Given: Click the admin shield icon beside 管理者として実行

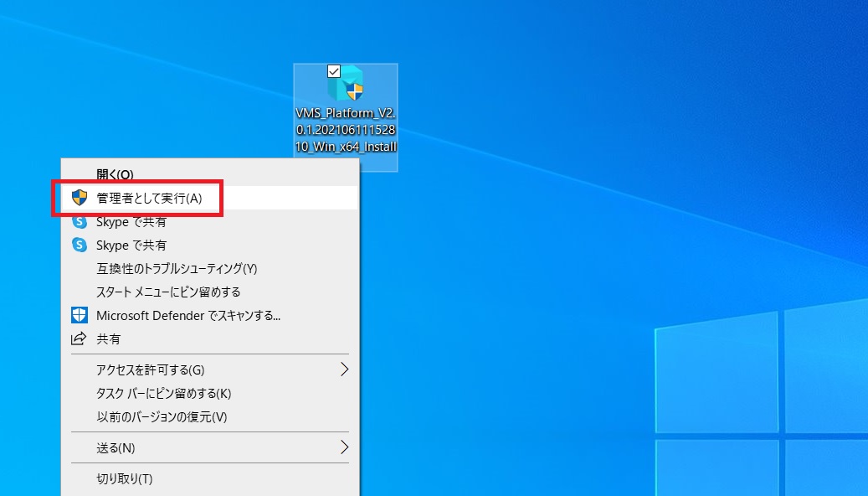Looking at the screenshot, I should tap(80, 197).
